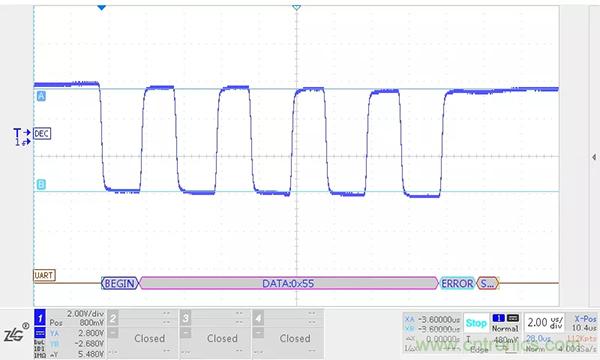Click the channel 1 ground level marker
The width and height of the screenshot is (600, 360).
(23, 142)
